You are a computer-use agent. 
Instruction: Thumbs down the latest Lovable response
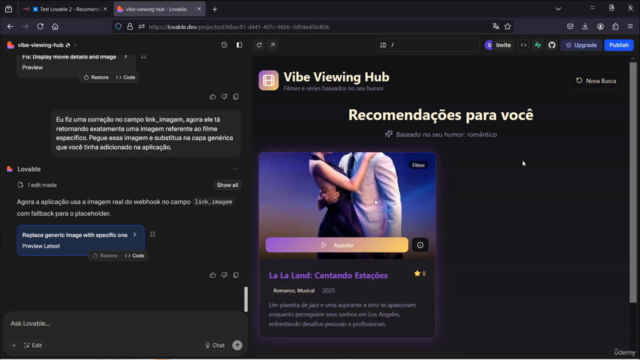tap(224, 275)
